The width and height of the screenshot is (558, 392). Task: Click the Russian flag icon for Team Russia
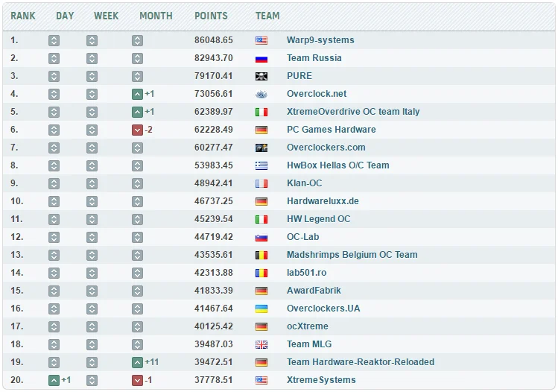[x=261, y=58]
